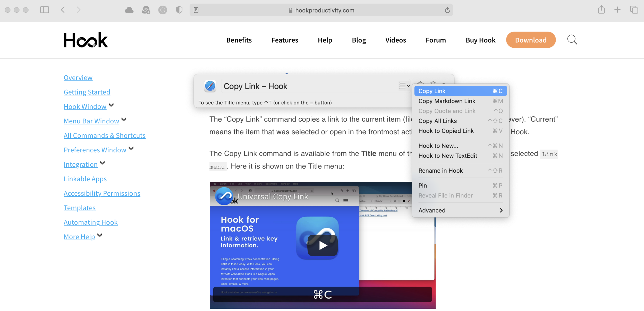The image size is (644, 311).
Task: Open the Reader view icon in address bar
Action: (x=196, y=10)
